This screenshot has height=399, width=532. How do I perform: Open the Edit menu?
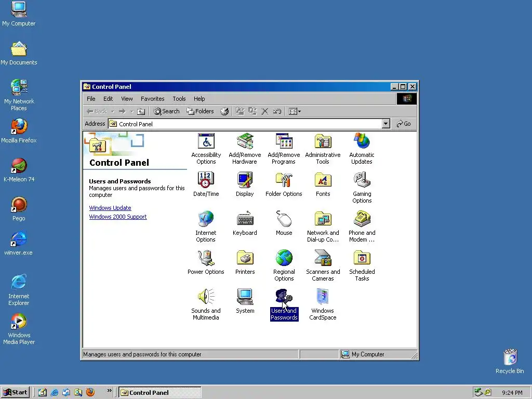click(x=108, y=99)
